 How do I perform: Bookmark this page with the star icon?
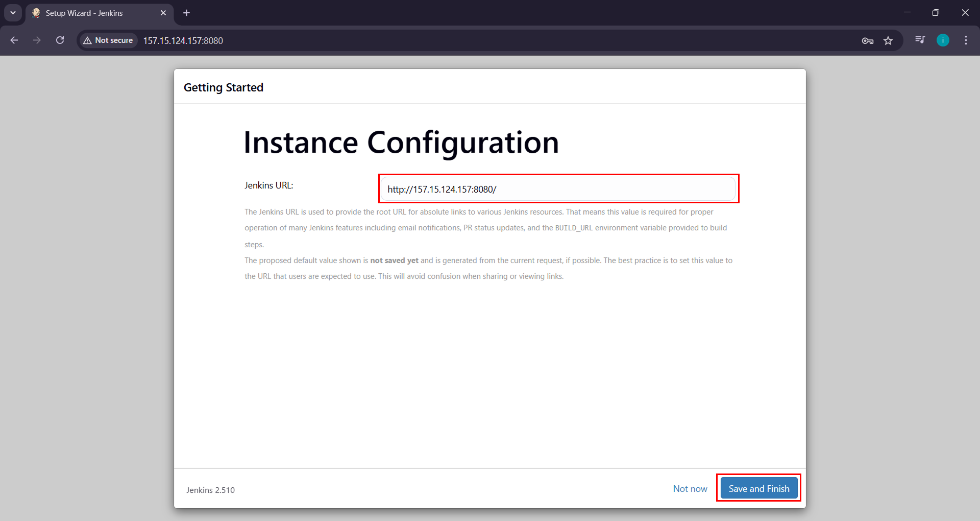pos(889,40)
